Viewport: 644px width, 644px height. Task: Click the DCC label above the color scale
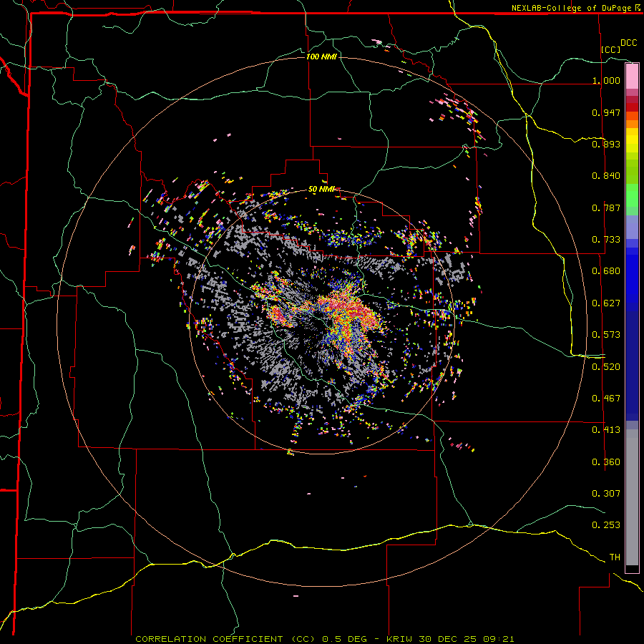tap(628, 43)
